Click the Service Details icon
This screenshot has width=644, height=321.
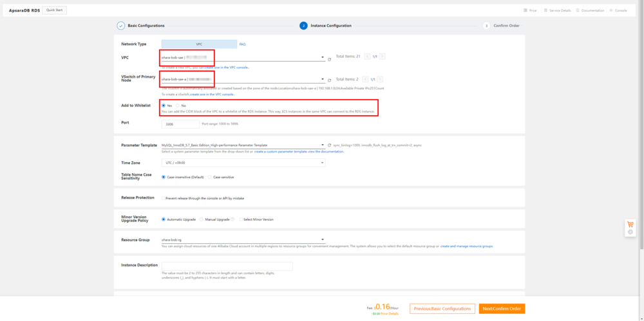coord(545,10)
